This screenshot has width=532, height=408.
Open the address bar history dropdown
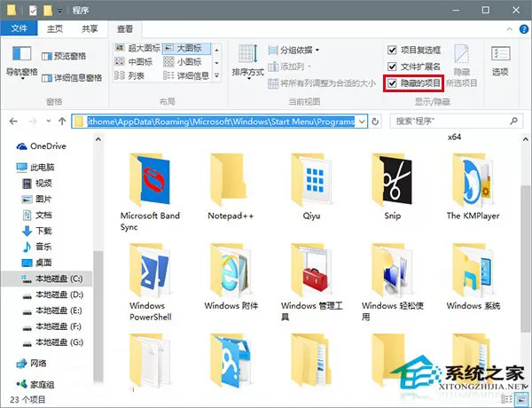[362, 122]
